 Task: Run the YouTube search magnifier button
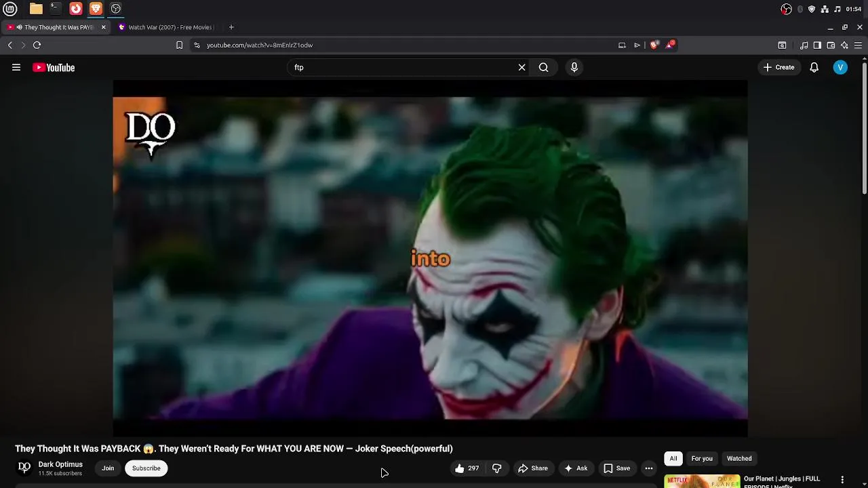click(543, 68)
